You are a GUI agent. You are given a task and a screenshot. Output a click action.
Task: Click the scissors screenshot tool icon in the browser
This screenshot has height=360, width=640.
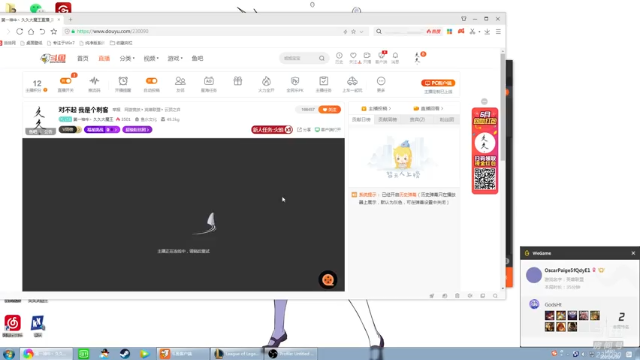point(472,31)
